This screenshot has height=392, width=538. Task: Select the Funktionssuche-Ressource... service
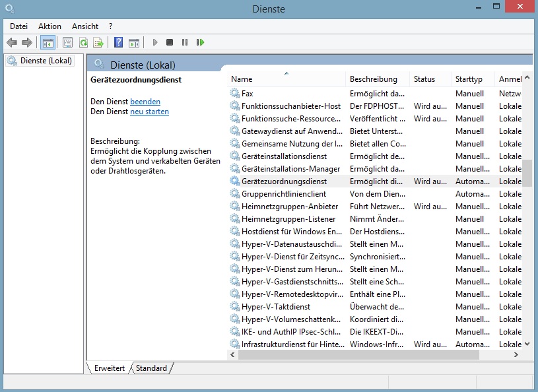291,119
